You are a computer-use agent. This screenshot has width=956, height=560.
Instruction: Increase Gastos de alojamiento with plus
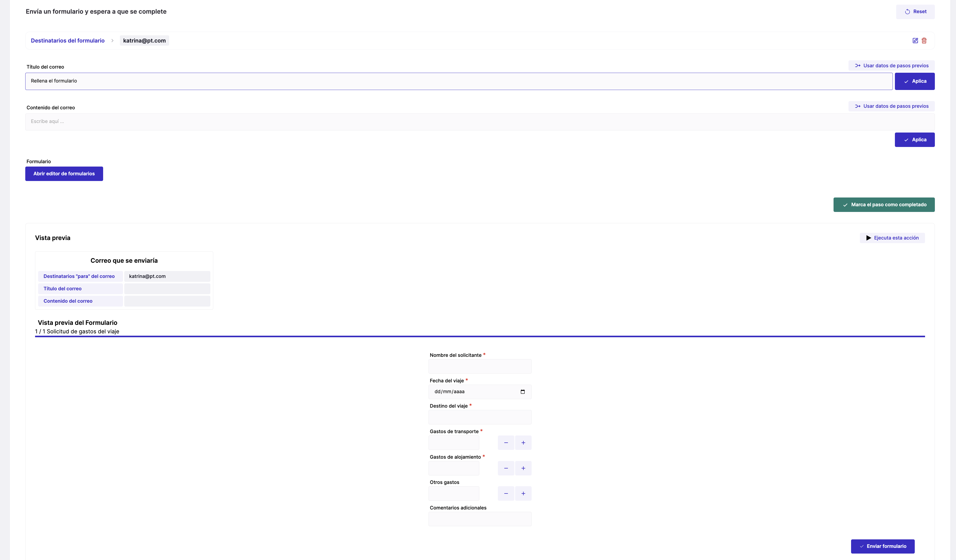click(523, 468)
